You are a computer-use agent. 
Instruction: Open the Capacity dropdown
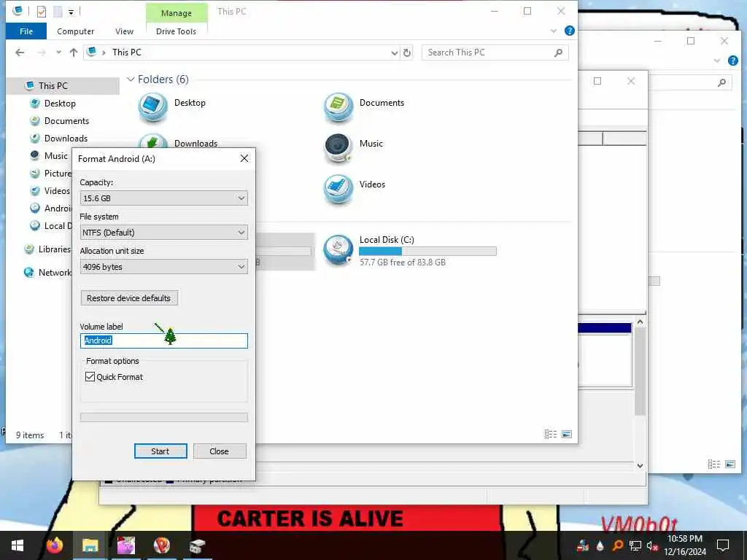(x=164, y=198)
